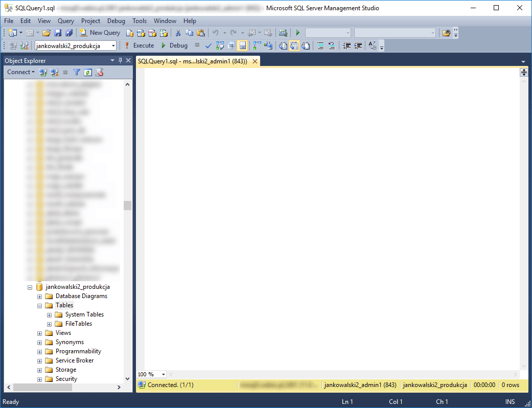The height and width of the screenshot is (408, 532).
Task: Expand the FileTables folder
Action: coord(49,324)
